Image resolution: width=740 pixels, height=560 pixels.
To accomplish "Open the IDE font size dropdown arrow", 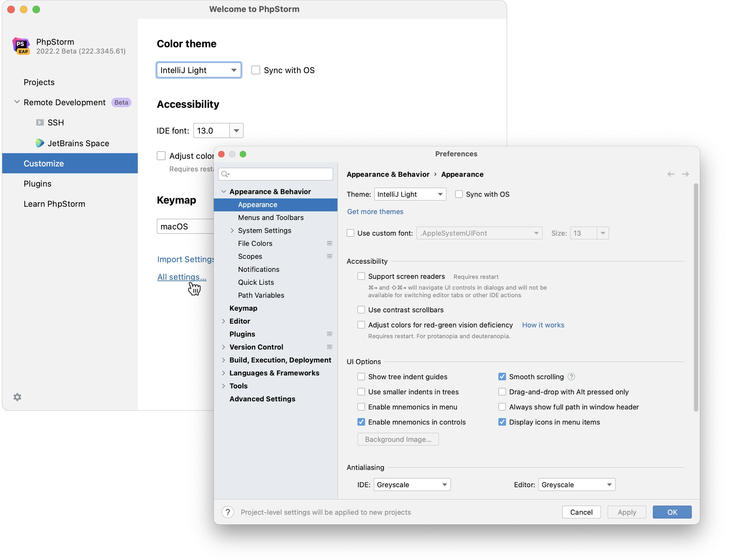I will pyautogui.click(x=236, y=131).
